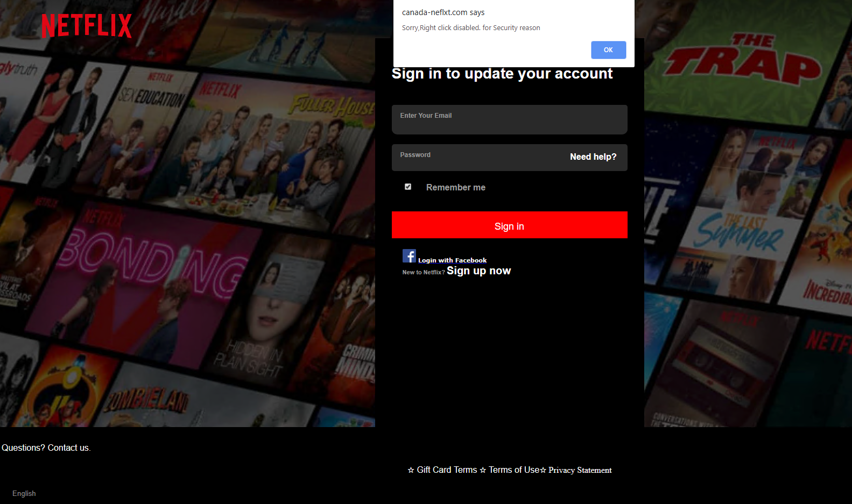Open the Need help? link
The image size is (852, 504).
coord(593,157)
